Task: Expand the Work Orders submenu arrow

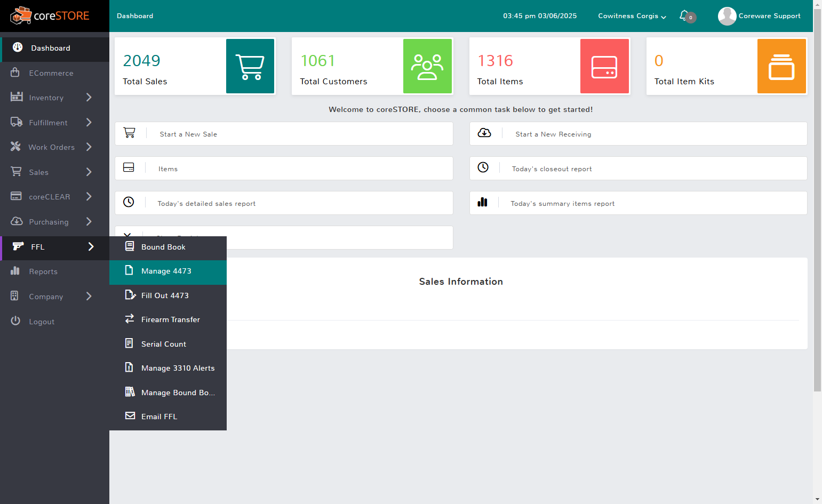Action: tap(89, 147)
